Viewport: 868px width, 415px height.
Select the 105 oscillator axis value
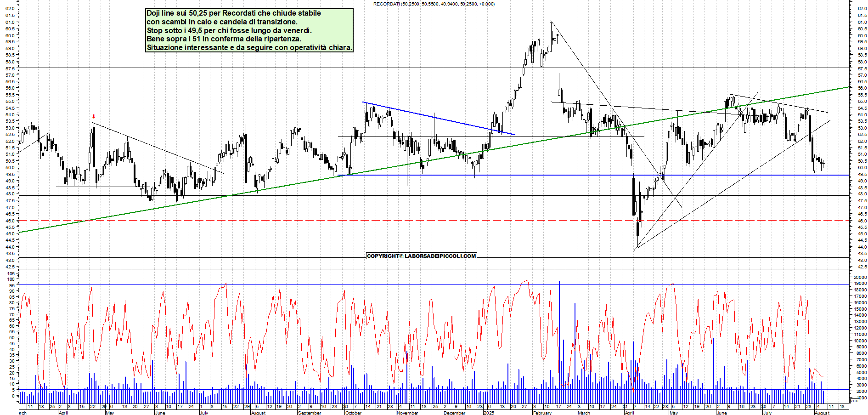pyautogui.click(x=11, y=273)
